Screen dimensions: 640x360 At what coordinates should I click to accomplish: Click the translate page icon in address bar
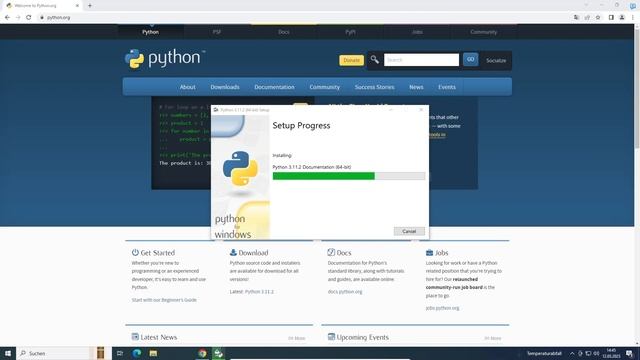(576, 17)
